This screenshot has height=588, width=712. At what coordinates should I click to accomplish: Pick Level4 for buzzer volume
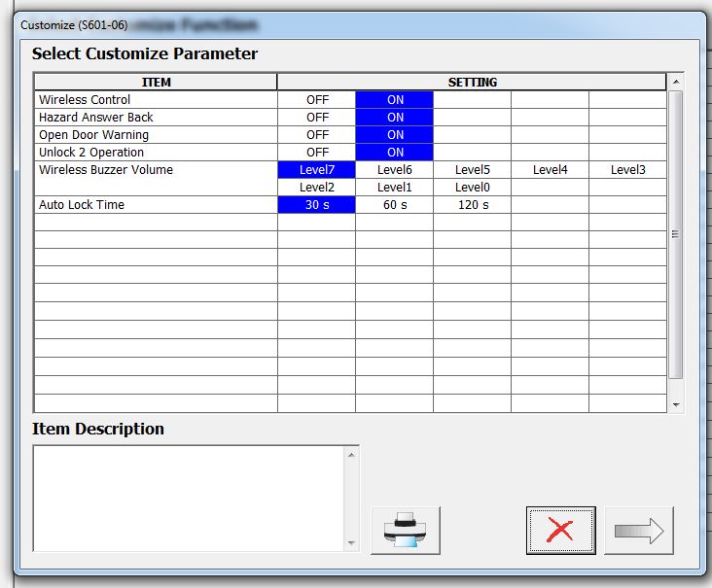[x=551, y=170]
